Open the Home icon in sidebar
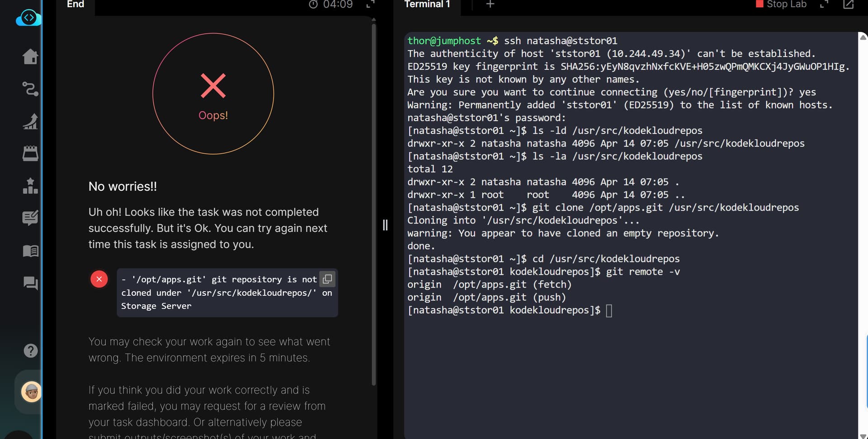This screenshot has width=868, height=439. (30, 56)
